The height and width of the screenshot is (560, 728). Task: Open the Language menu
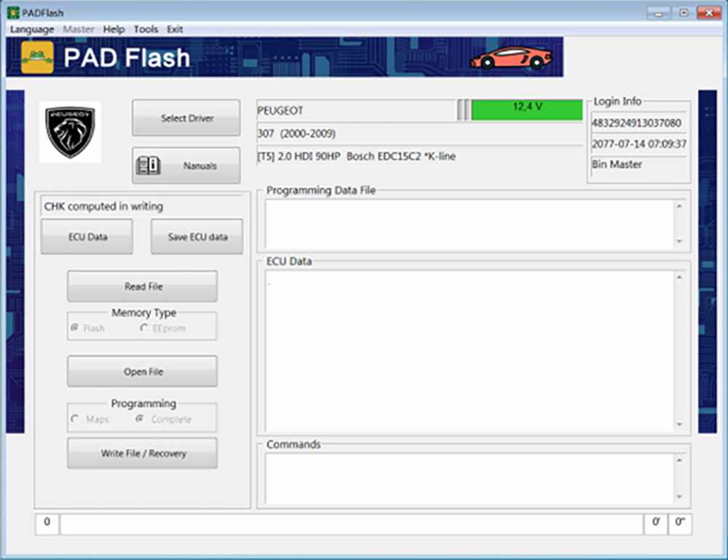coord(32,29)
